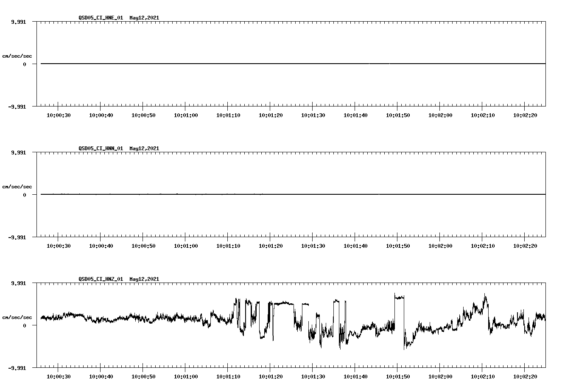The width and height of the screenshot is (576, 392).
Task: Select 10:00:50 time label under HNN plot
Action: 143,246
